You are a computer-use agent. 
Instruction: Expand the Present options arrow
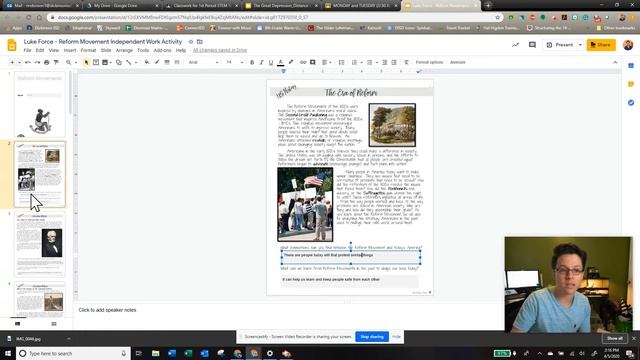(580, 45)
